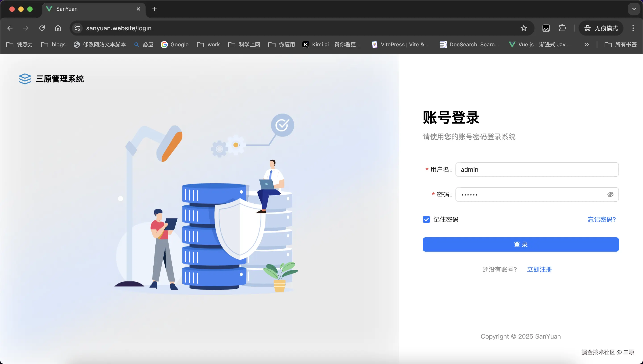
Task: Click the site permissions icon in address bar
Action: point(77,28)
